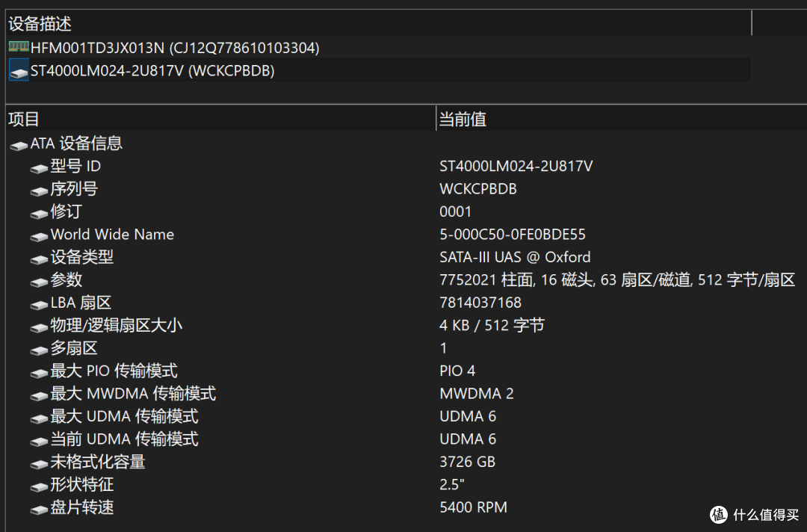Click the value SATA-III UAS @ Oxford
This screenshot has width=807, height=532.
click(x=515, y=257)
